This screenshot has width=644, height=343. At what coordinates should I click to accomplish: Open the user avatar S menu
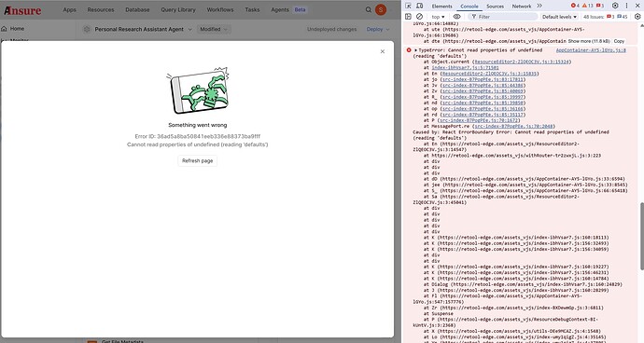click(x=381, y=10)
